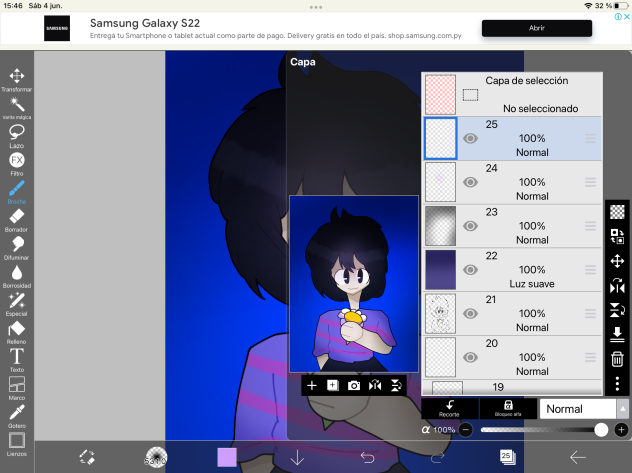Image resolution: width=632 pixels, height=473 pixels.
Task: Select the Transformar tool
Action: 17,80
